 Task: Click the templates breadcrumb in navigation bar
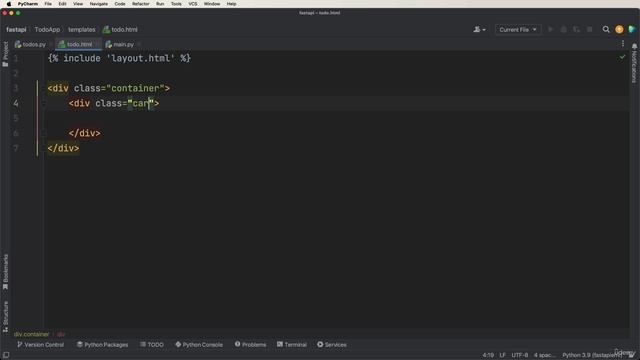click(x=82, y=29)
